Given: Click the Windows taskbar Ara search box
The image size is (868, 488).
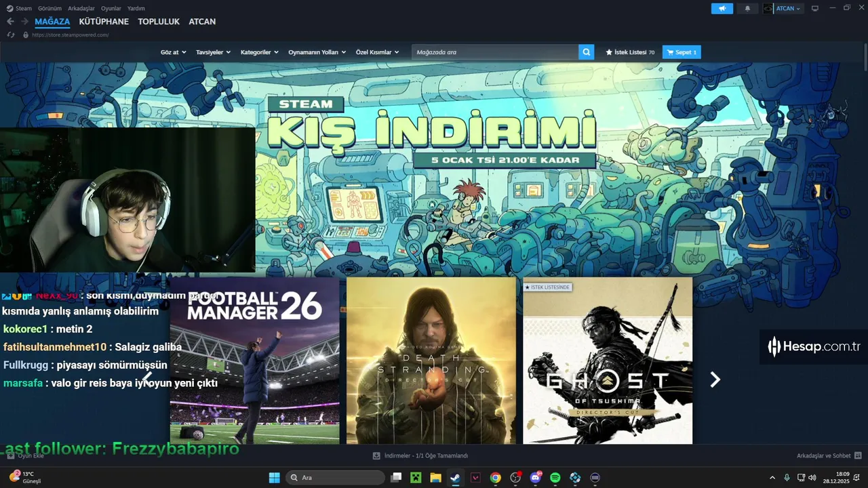Looking at the screenshot, I should pos(335,478).
